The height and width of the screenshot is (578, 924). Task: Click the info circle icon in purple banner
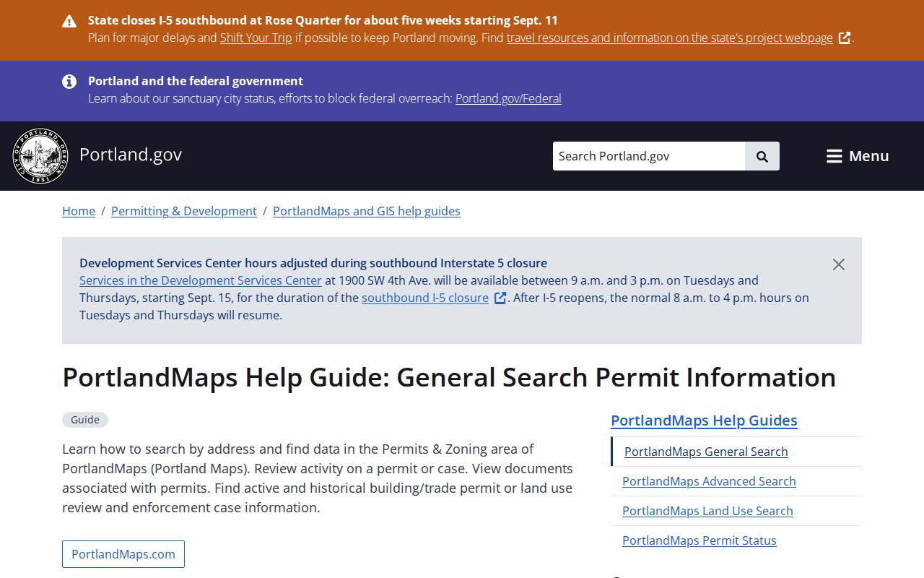(x=69, y=82)
